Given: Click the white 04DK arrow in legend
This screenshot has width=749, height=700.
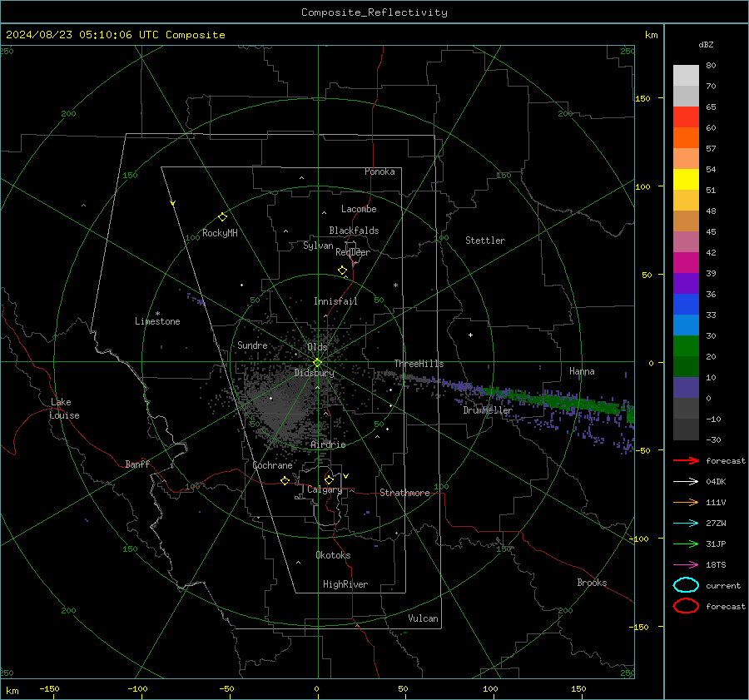Looking at the screenshot, I should [x=686, y=482].
